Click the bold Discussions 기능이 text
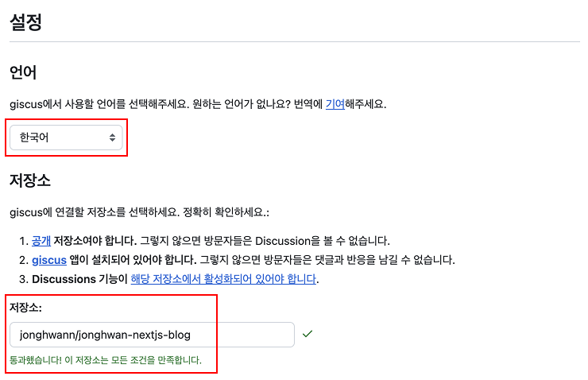The width and height of the screenshot is (588, 380). (x=79, y=278)
